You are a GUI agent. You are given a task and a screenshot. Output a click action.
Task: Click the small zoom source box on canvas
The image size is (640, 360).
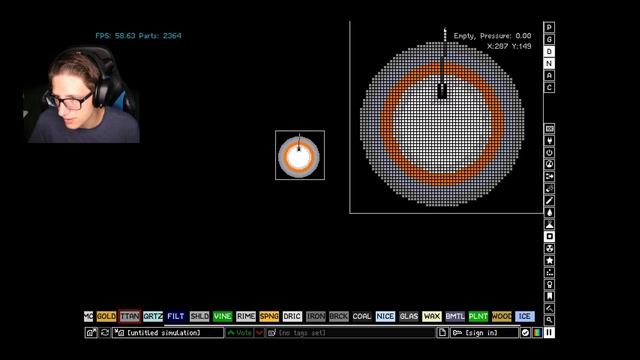300,155
